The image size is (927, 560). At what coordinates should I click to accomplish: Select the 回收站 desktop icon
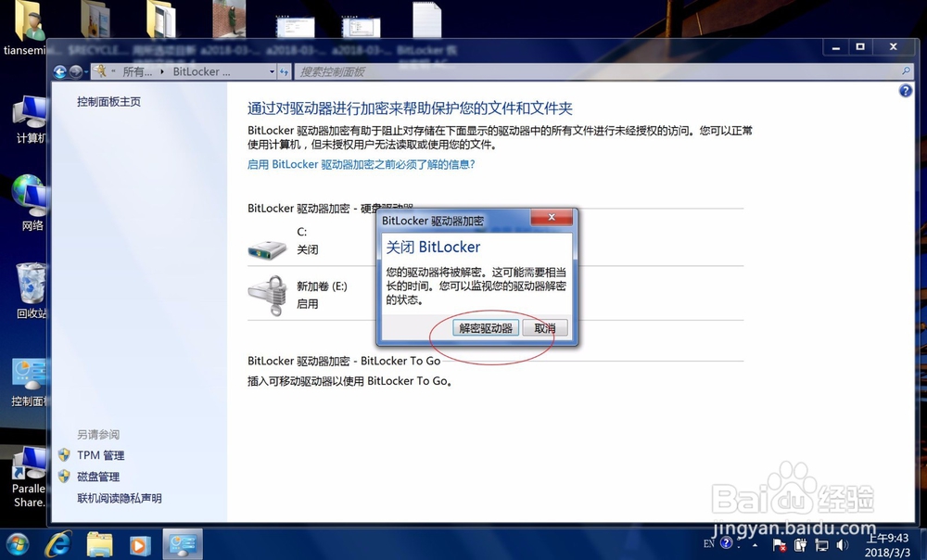31,290
